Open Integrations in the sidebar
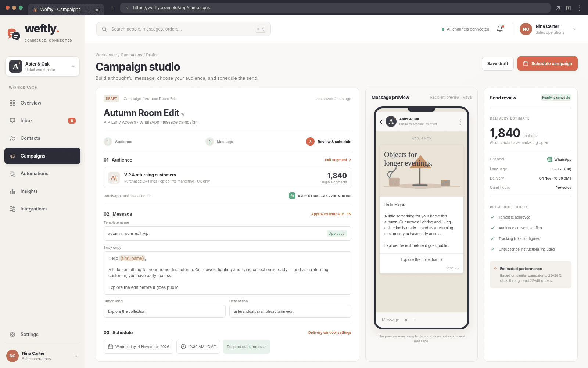Viewport: 588px width, 368px height. coord(43,209)
